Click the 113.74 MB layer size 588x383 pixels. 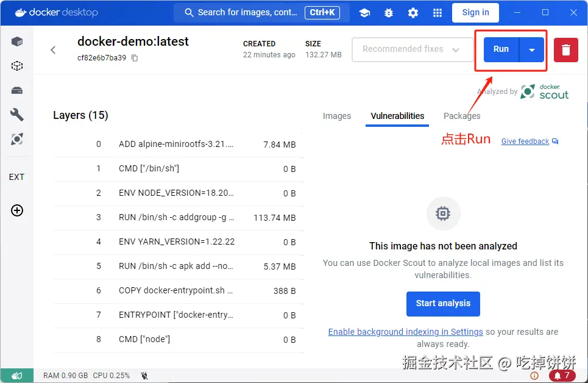274,218
